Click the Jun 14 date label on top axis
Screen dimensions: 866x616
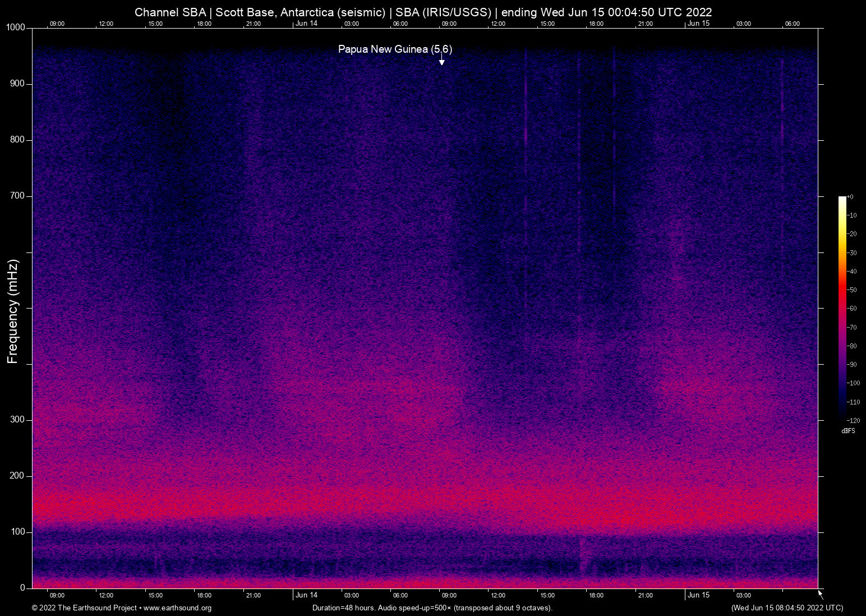306,24
